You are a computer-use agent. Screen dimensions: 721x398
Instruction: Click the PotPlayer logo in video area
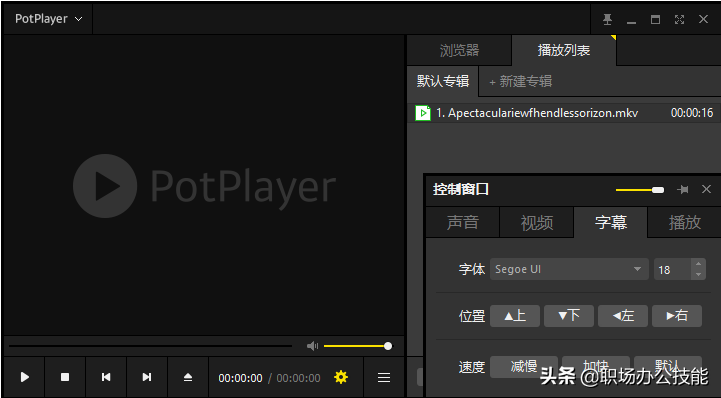click(205, 186)
